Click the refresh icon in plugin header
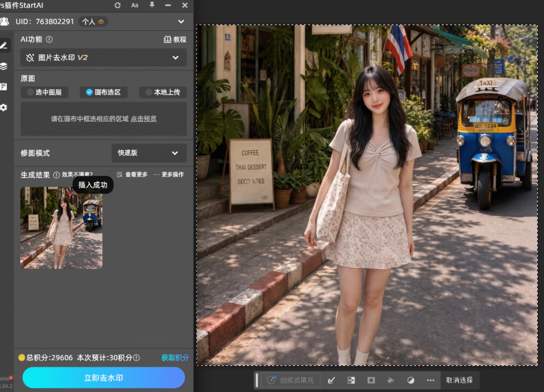This screenshot has width=544, height=392. click(x=117, y=5)
